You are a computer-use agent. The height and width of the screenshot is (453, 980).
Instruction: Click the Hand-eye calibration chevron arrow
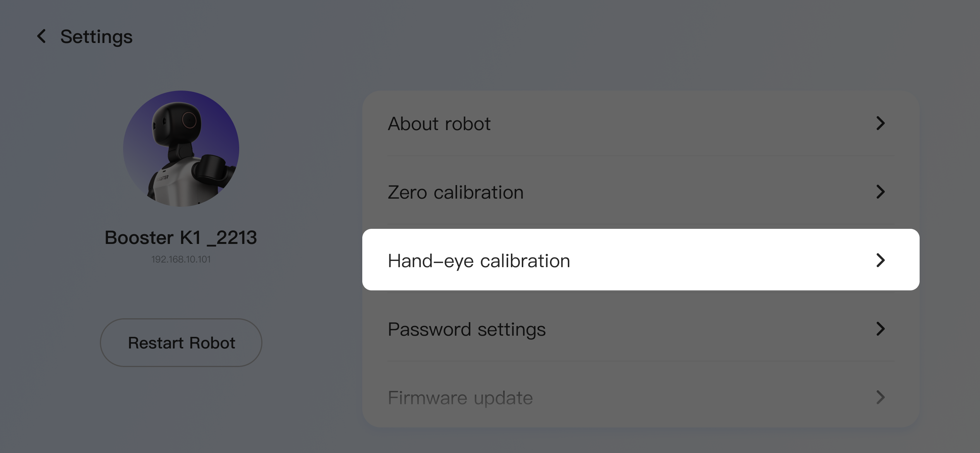click(x=881, y=260)
